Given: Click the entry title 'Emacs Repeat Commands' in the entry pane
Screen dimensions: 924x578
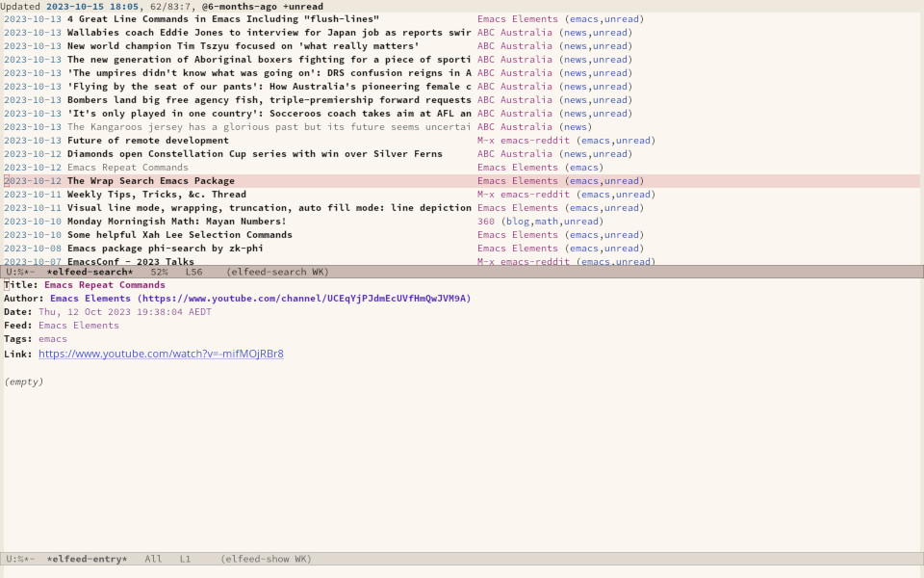Looking at the screenshot, I should click(x=105, y=285).
